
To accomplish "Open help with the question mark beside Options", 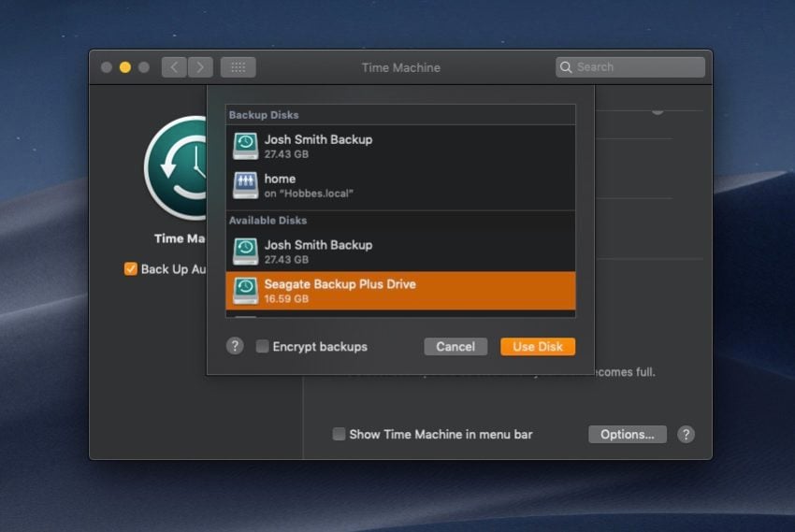I will 686,434.
